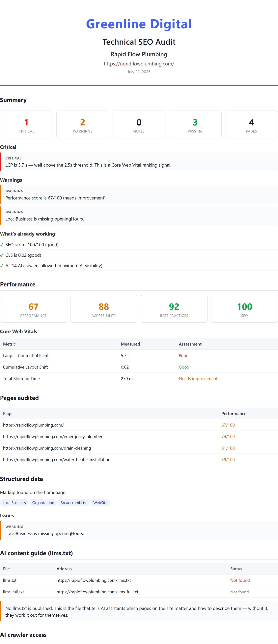Click the 5.7 s measured value
This screenshot has width=278, height=644.
click(125, 356)
